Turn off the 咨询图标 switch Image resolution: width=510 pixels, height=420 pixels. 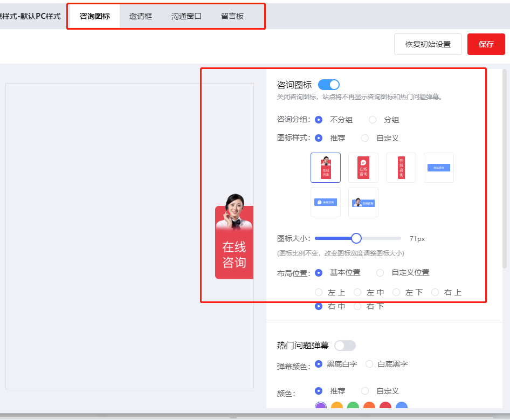329,85
